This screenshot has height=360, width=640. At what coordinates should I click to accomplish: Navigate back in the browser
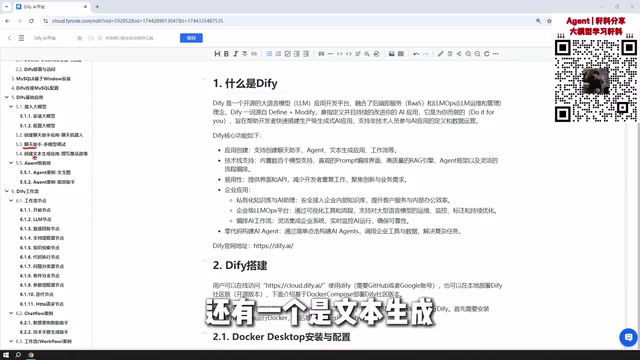point(7,21)
